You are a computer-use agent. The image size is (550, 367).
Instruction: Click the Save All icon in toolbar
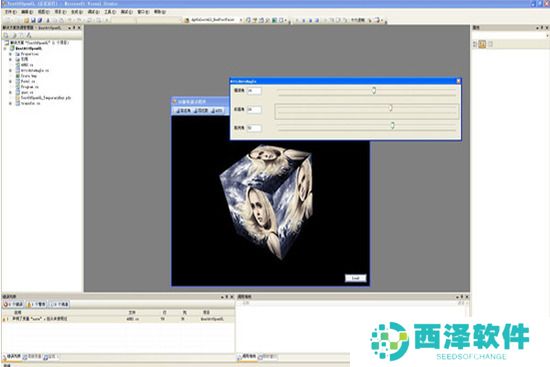pos(40,20)
